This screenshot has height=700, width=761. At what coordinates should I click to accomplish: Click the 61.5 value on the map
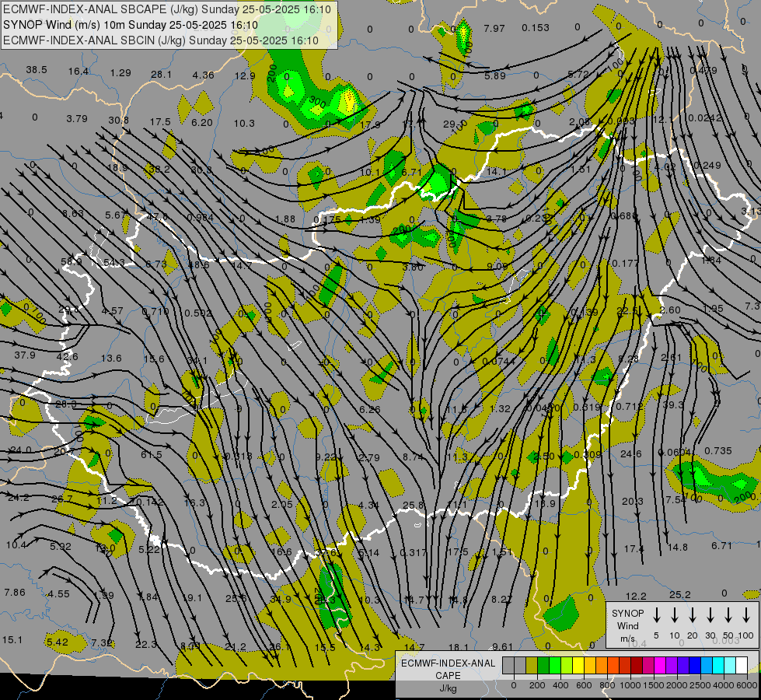pyautogui.click(x=152, y=455)
